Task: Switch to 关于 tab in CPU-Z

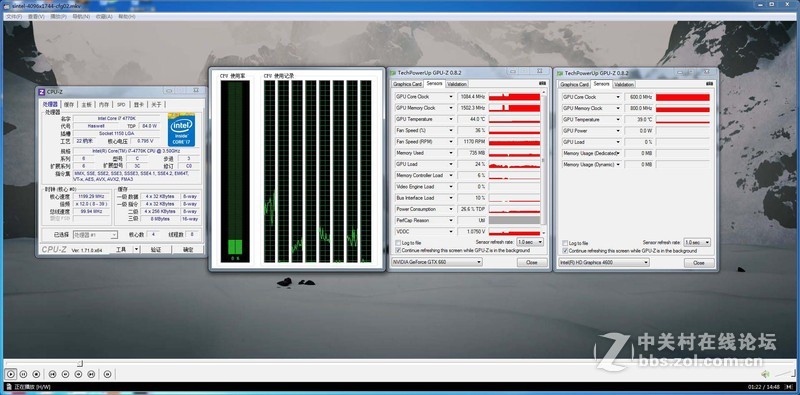Action: [x=156, y=104]
